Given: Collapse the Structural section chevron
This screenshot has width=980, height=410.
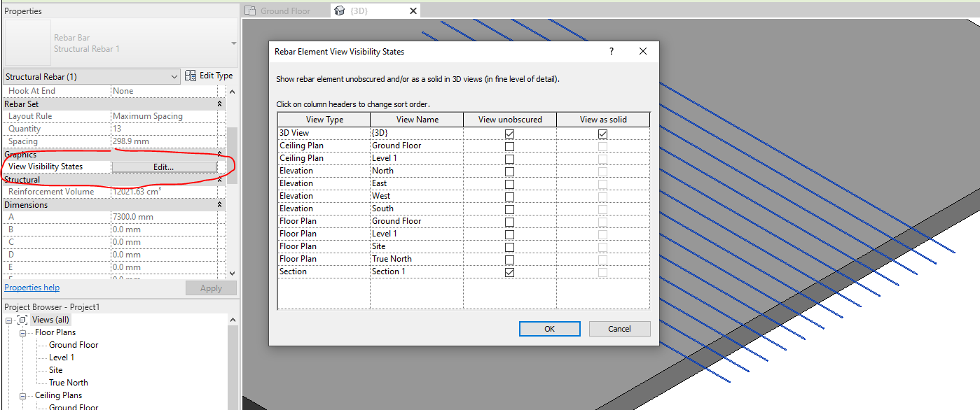Looking at the screenshot, I should coord(219,178).
